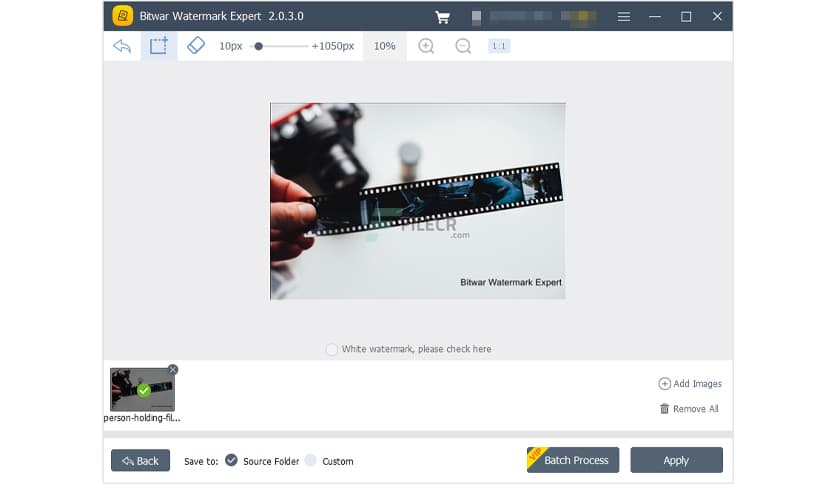Adjust the brush size slider handle
Screen dimensions: 836x484
tap(259, 46)
